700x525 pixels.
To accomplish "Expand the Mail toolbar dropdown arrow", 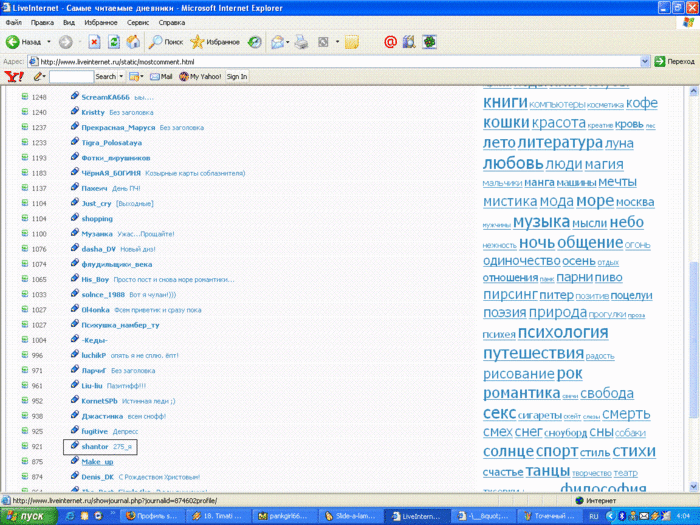I will tap(288, 42).
